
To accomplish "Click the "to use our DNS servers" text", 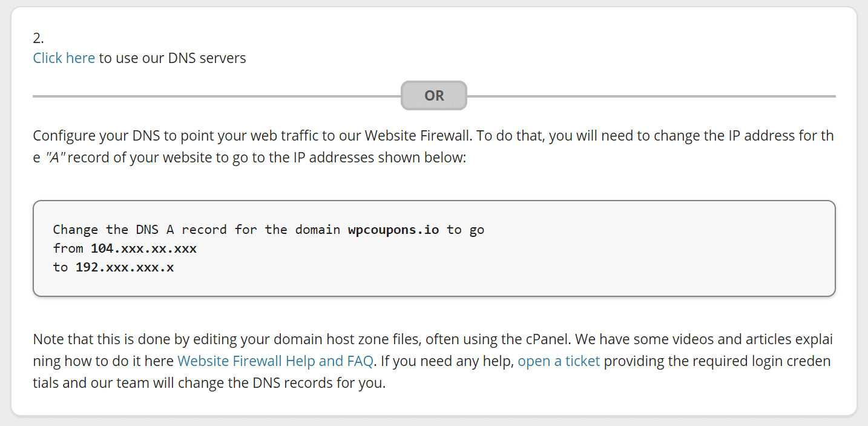I will point(173,58).
